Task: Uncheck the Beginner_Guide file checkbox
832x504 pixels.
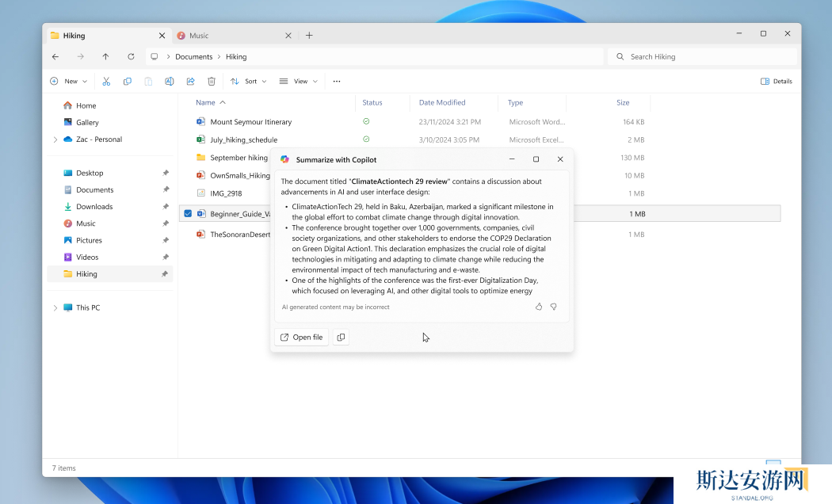Action: (188, 213)
